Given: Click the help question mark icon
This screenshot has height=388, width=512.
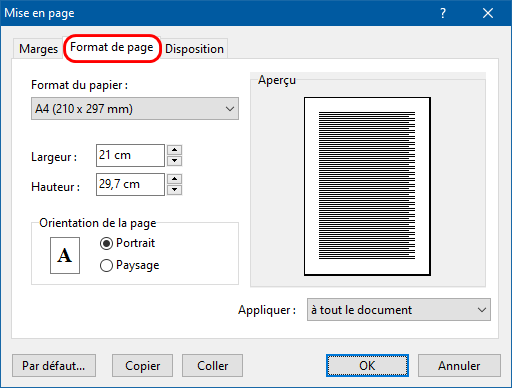Looking at the screenshot, I should pos(443,13).
